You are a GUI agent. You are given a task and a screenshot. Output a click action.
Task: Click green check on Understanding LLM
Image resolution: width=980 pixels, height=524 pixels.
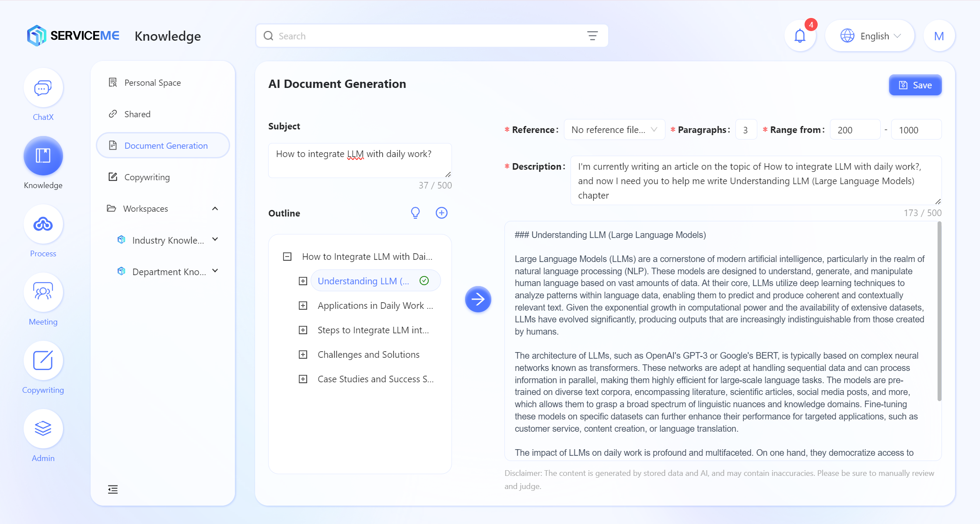tap(424, 281)
